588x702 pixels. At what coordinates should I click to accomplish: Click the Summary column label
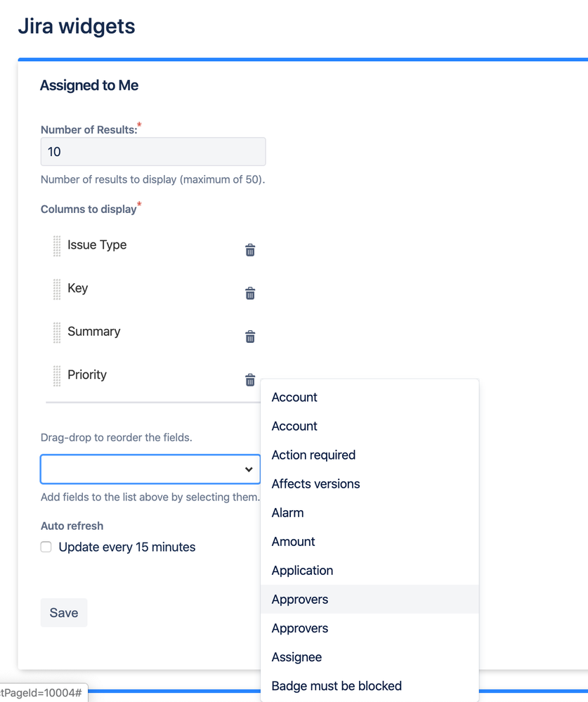94,331
